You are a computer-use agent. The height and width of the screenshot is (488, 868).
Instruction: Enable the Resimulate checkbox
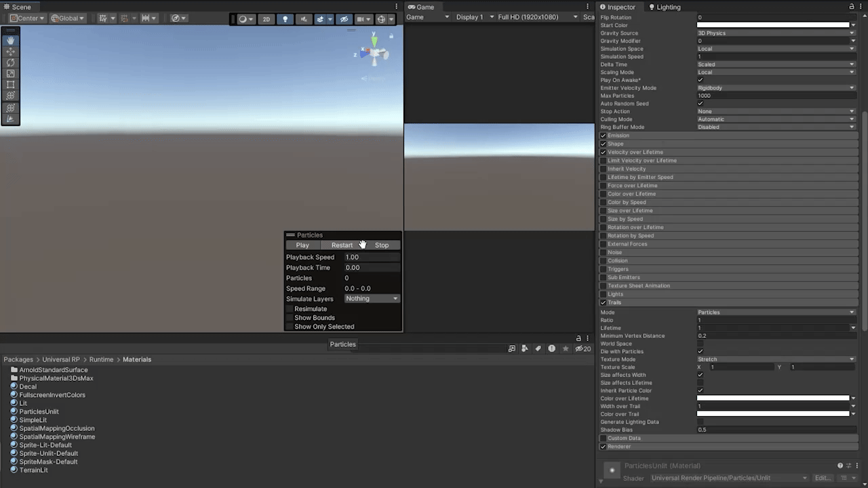[x=290, y=309]
